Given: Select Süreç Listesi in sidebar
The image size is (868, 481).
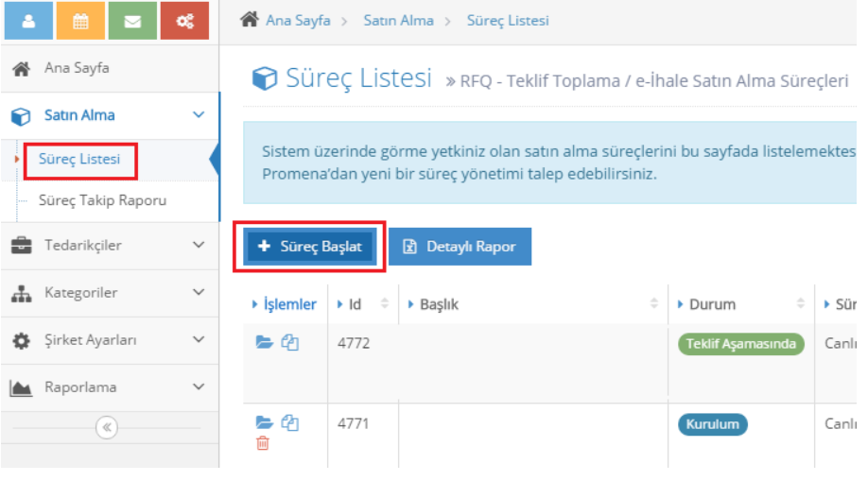Looking at the screenshot, I should 79,159.
